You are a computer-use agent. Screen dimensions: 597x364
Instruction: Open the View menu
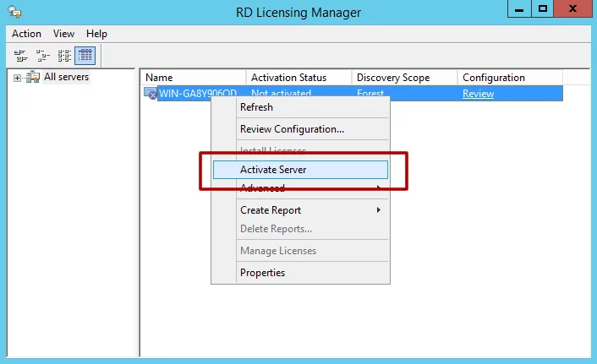(x=63, y=34)
